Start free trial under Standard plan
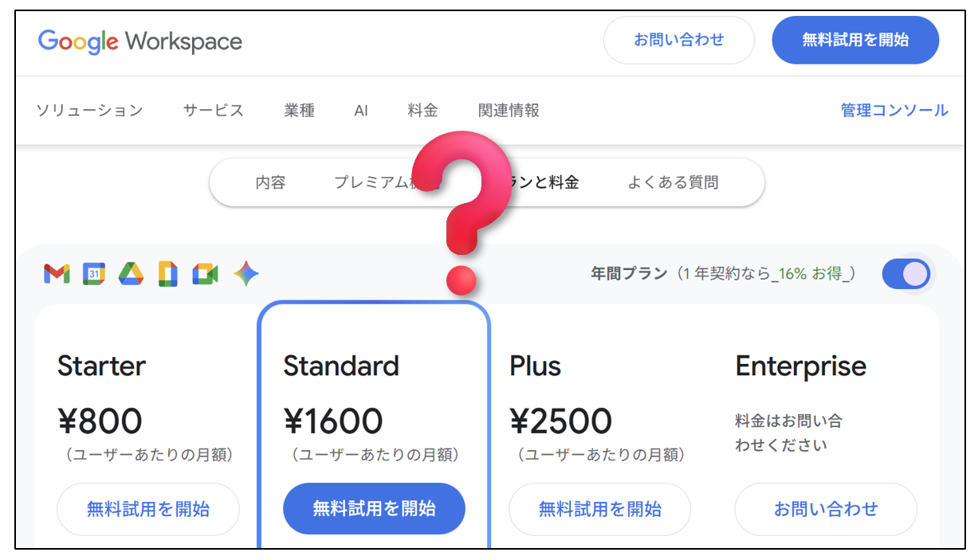 374,508
